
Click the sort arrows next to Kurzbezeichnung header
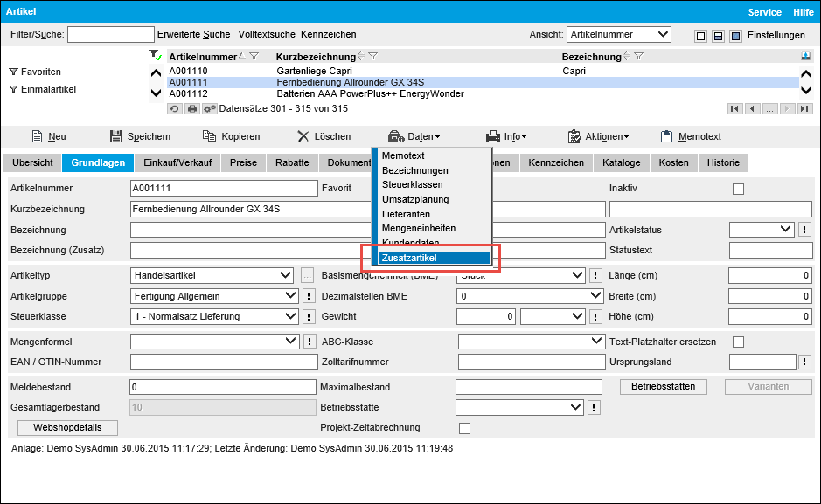361,56
